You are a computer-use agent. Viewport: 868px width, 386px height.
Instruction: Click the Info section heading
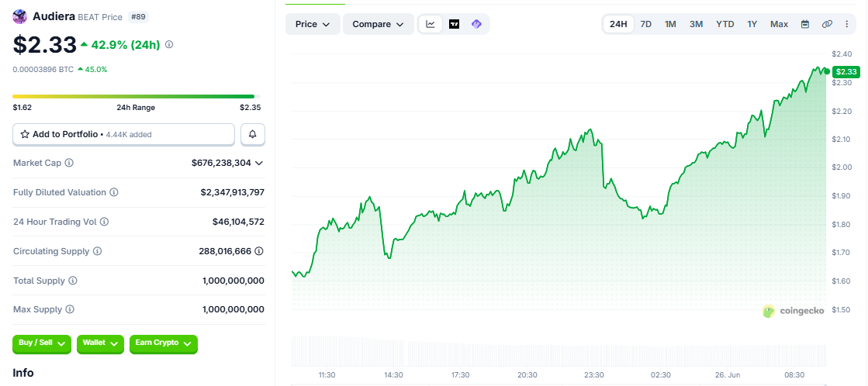coord(23,374)
